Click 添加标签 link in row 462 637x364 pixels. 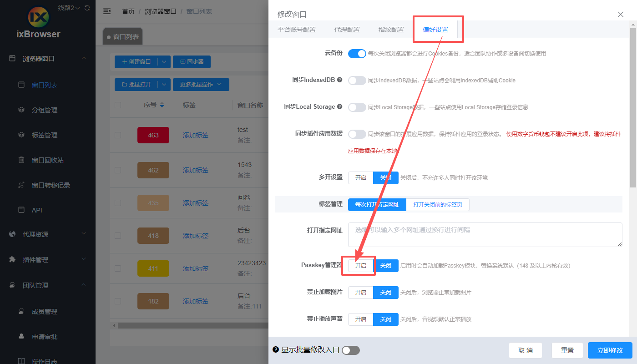(x=196, y=170)
